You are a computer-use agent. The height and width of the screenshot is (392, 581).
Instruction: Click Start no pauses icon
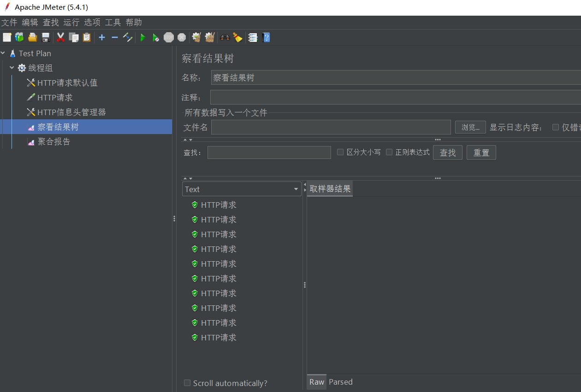pos(156,37)
